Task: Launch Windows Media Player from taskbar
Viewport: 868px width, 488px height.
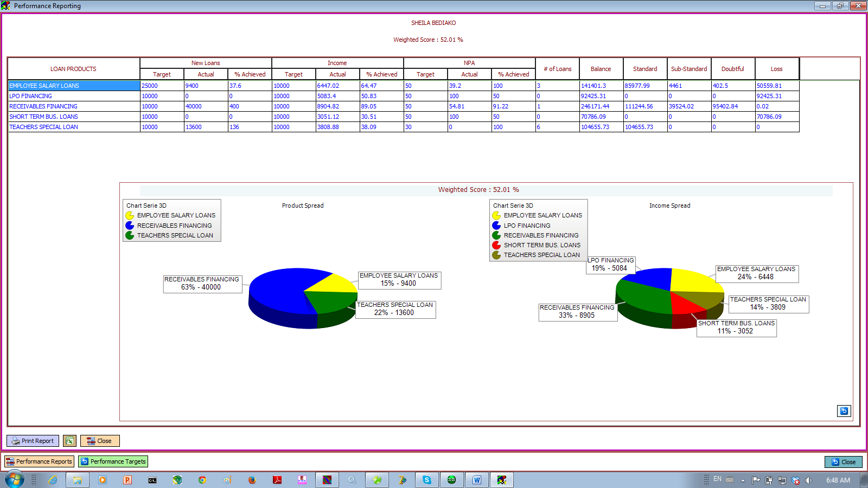Action: pos(103,480)
